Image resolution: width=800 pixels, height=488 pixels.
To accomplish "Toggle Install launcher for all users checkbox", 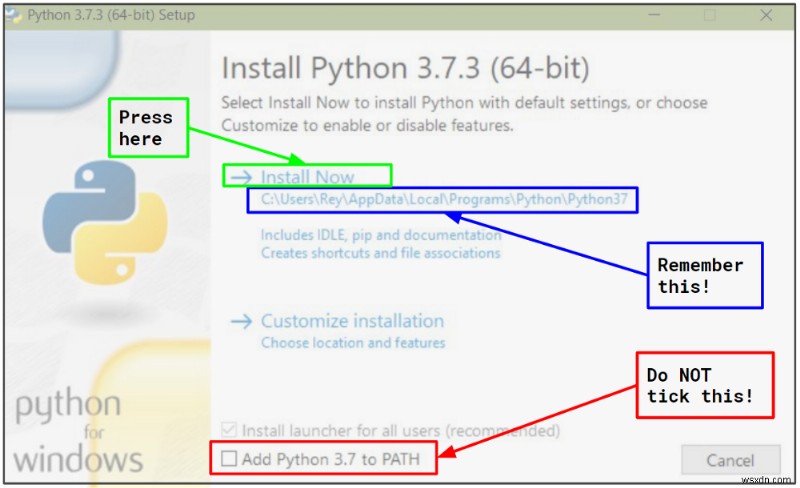I will [229, 430].
